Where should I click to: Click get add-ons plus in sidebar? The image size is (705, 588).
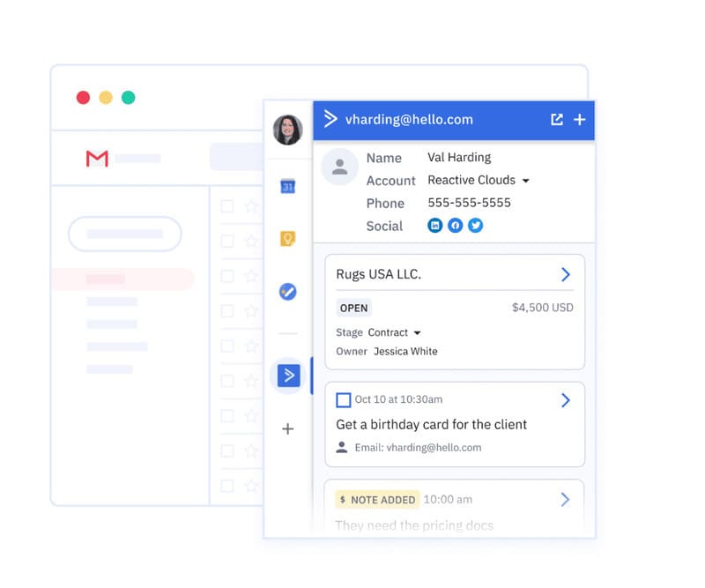tap(288, 428)
